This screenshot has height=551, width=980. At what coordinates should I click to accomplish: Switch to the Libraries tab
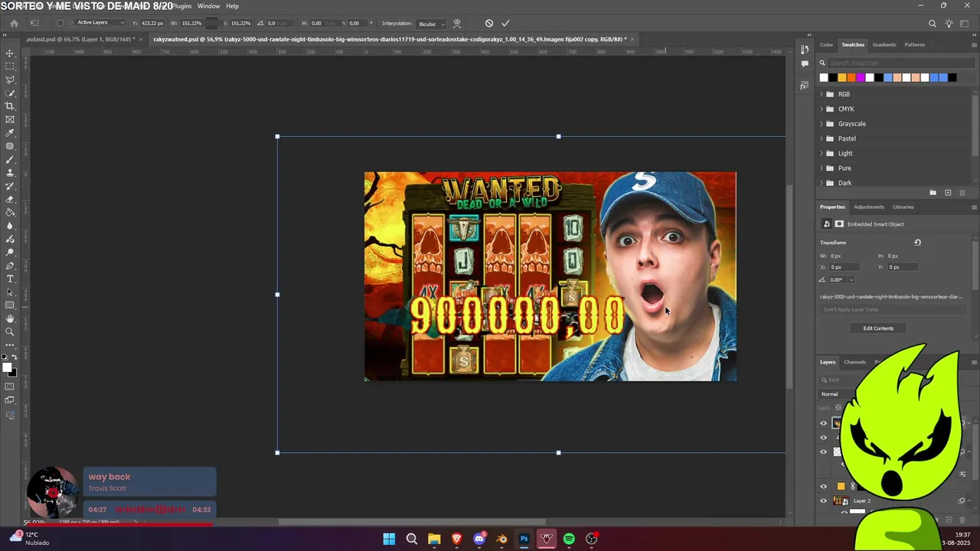tap(903, 207)
